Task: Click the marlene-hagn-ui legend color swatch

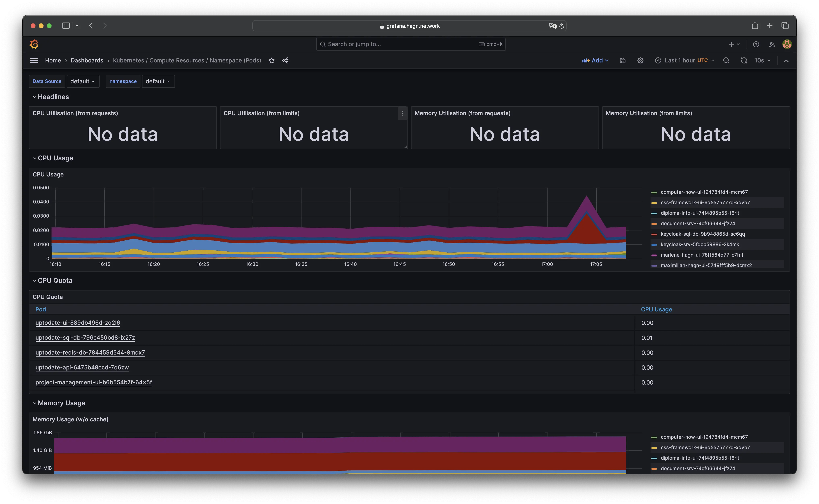Action: coord(654,255)
